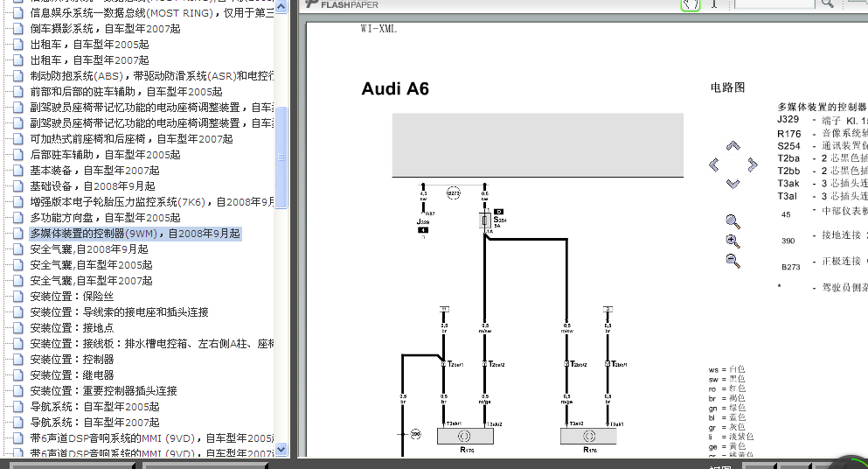Click page icon beside 基础设备，自2008年9月起
This screenshot has height=469, width=868.
[x=18, y=186]
